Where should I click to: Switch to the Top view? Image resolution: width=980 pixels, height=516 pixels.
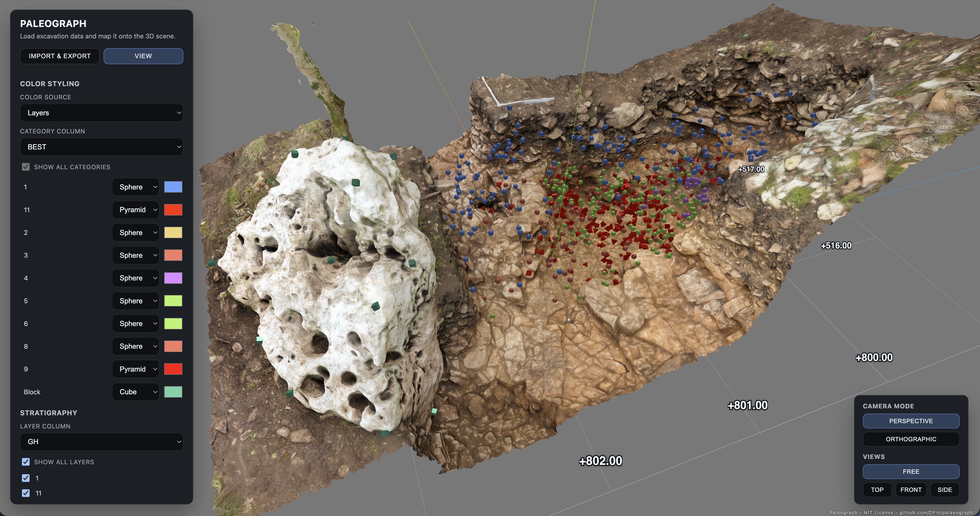(x=877, y=490)
